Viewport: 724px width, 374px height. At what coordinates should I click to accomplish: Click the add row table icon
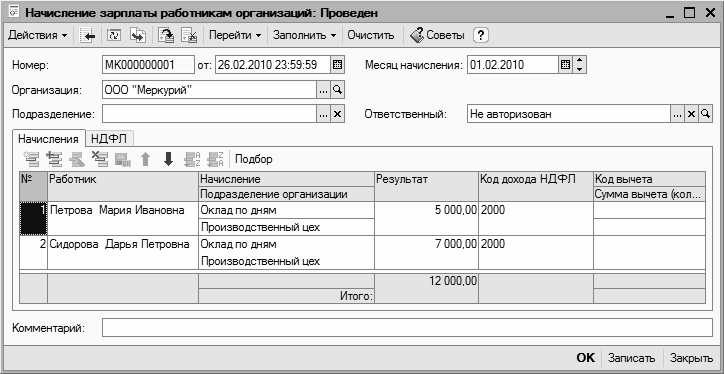click(x=32, y=159)
